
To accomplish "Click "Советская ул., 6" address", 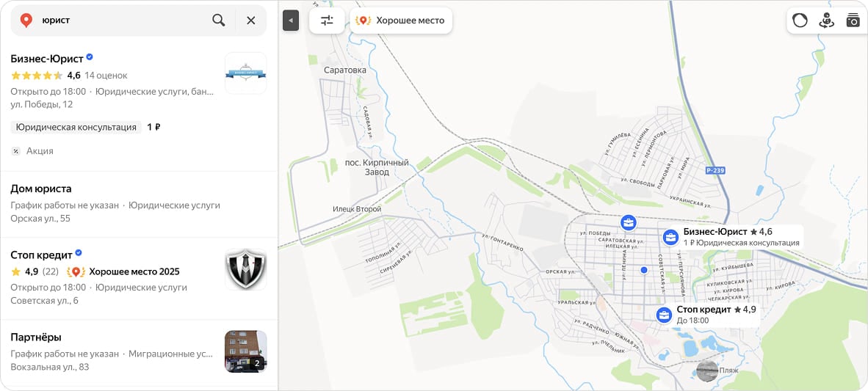I will (44, 301).
